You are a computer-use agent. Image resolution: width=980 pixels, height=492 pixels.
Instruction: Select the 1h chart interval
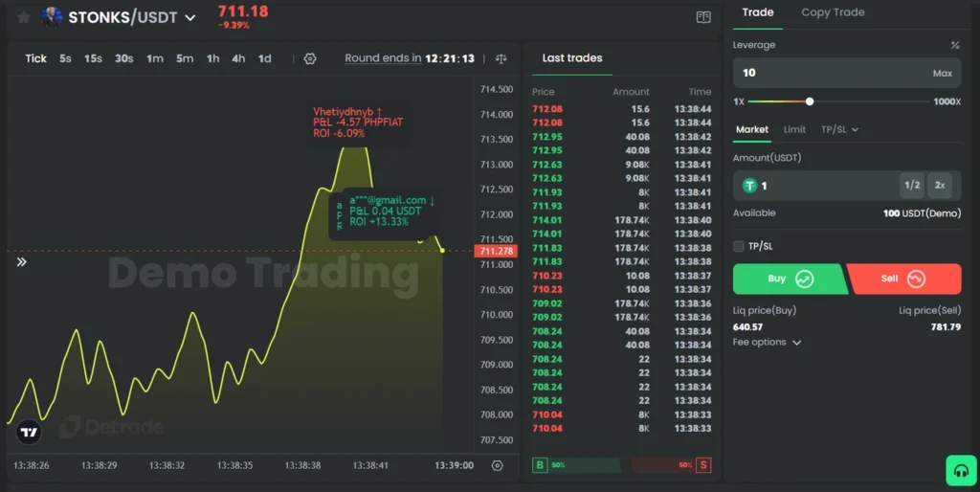pyautogui.click(x=213, y=58)
